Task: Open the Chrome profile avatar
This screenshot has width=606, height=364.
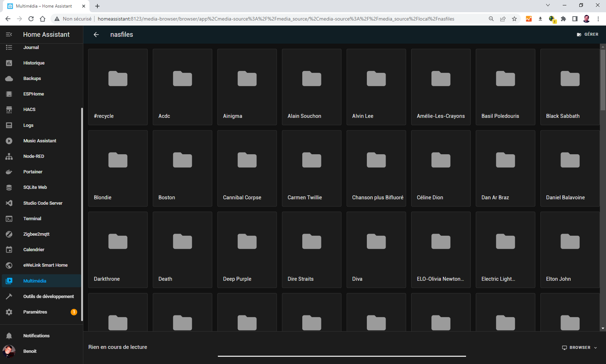Action: [x=587, y=19]
